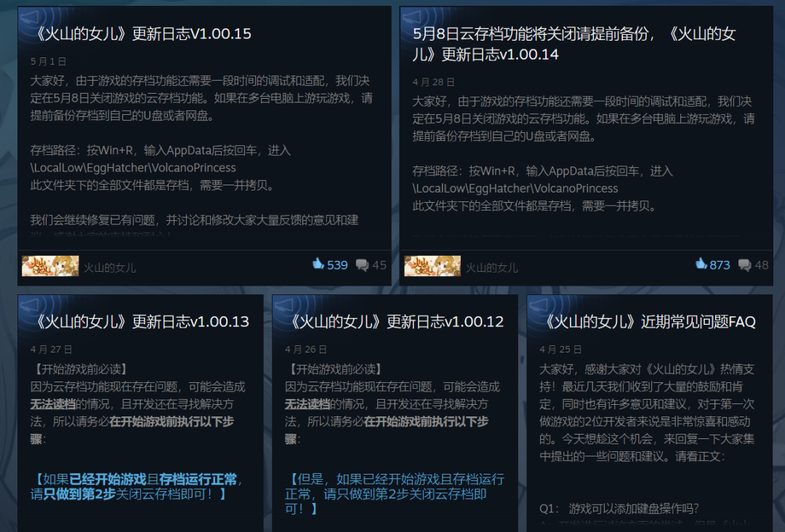Click megaphone icon on FAQ announcement card

539,305
